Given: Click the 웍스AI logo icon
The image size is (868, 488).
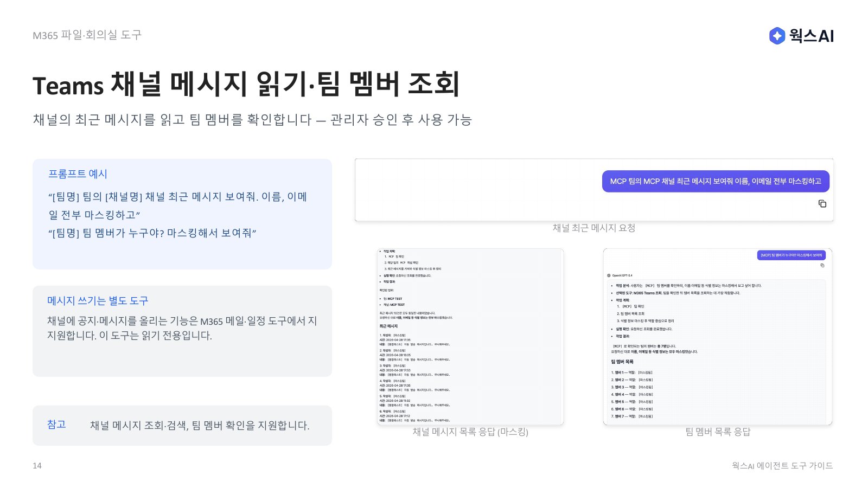Looking at the screenshot, I should [777, 36].
